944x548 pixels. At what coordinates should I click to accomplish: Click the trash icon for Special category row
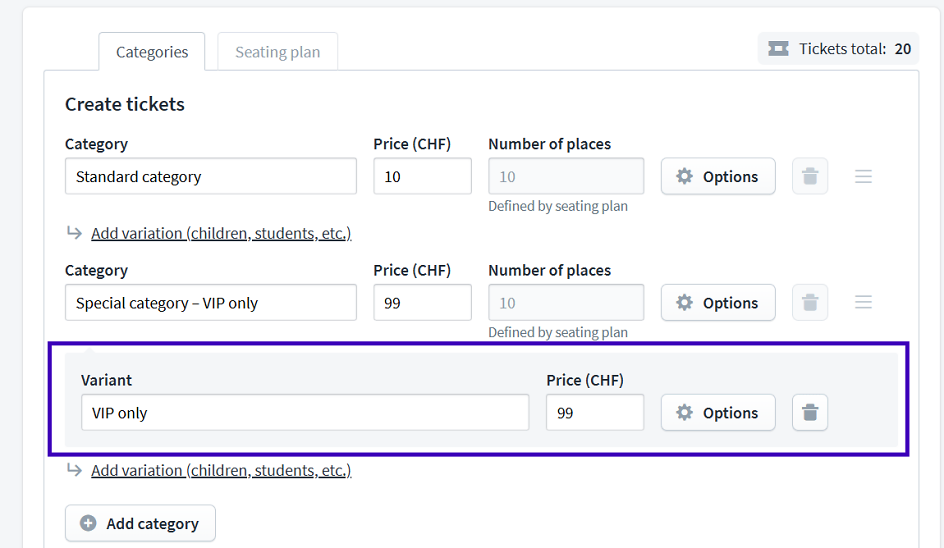pyautogui.click(x=810, y=302)
